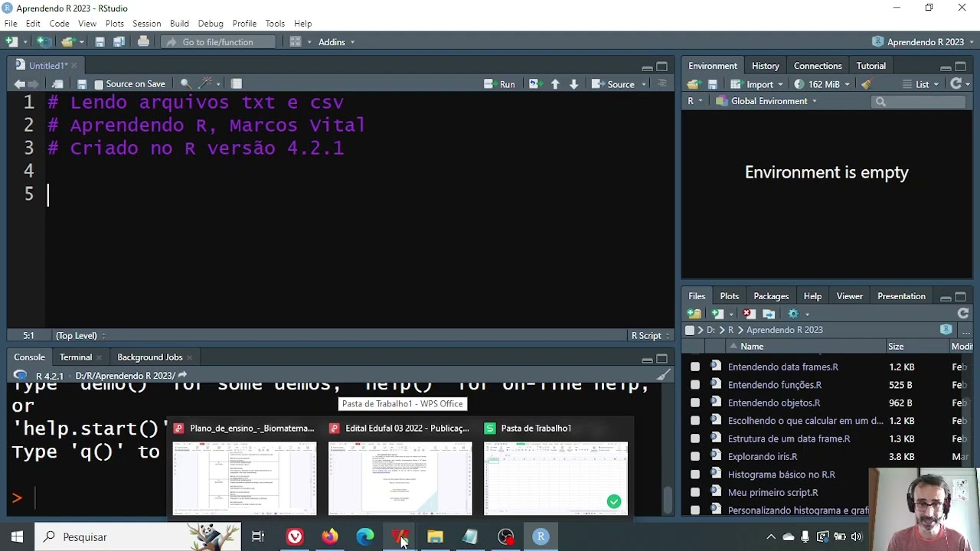This screenshot has width=980, height=551.
Task: Open the Tools menu
Action: point(275,24)
